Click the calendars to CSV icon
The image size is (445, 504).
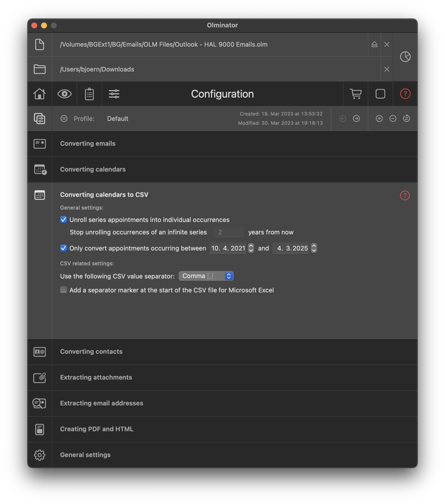click(40, 195)
